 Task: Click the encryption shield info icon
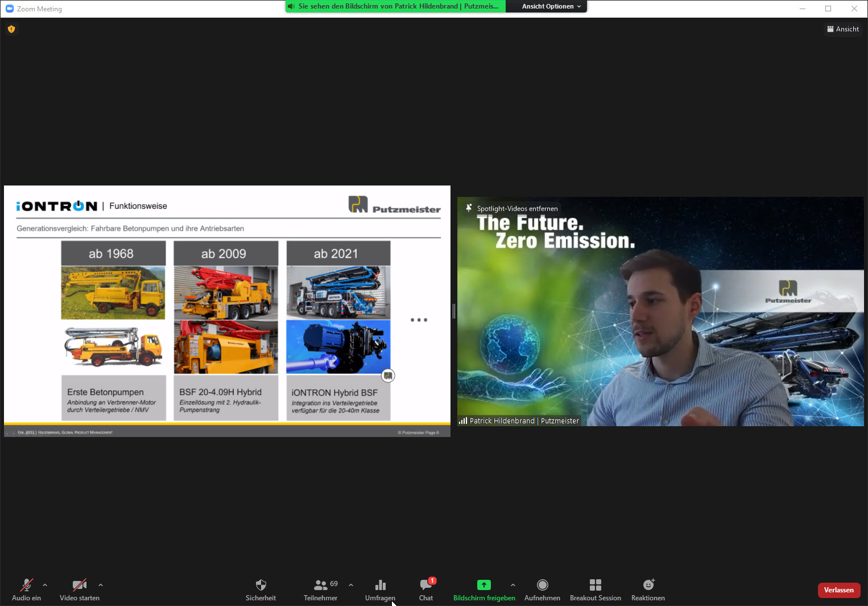pyautogui.click(x=11, y=29)
